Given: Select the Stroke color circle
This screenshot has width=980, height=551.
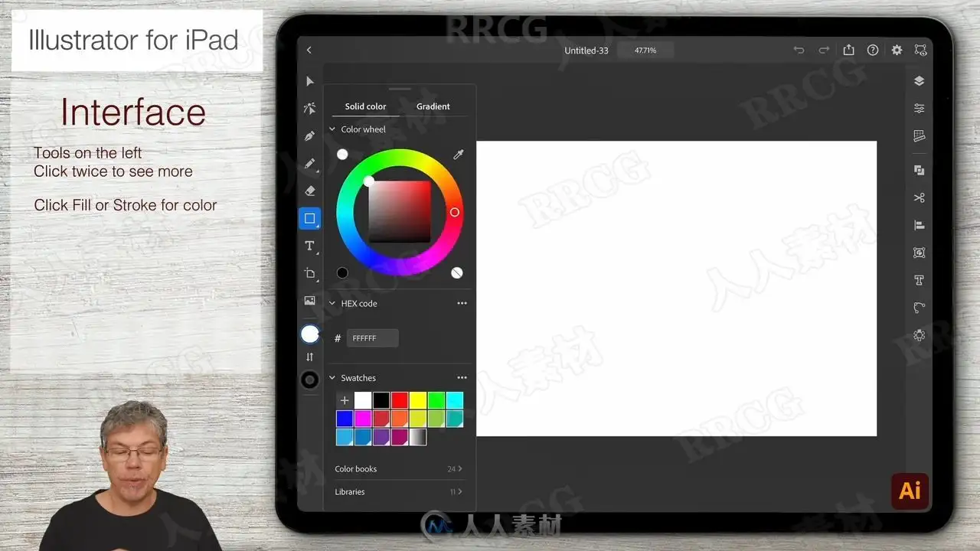Looking at the screenshot, I should coord(309,380).
